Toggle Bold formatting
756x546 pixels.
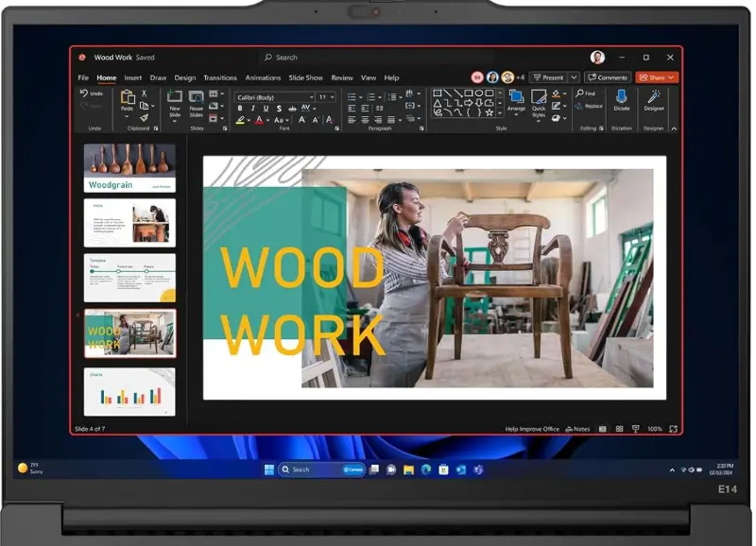(x=240, y=108)
